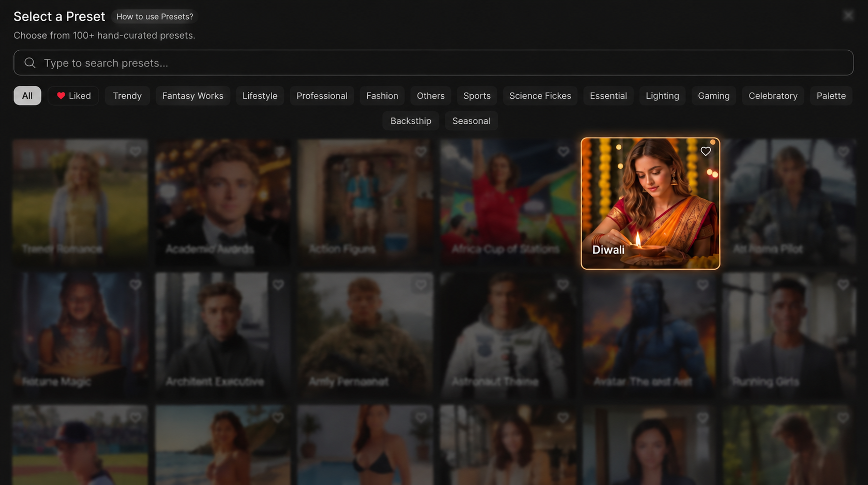Choose the pilot preset thumbnail
Image resolution: width=868 pixels, height=485 pixels.
click(x=789, y=202)
